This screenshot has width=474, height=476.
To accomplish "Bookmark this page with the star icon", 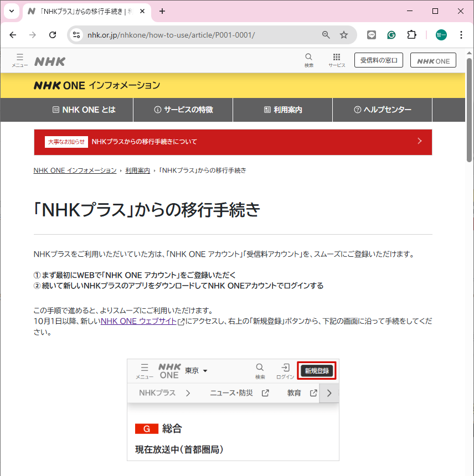I will pos(344,35).
